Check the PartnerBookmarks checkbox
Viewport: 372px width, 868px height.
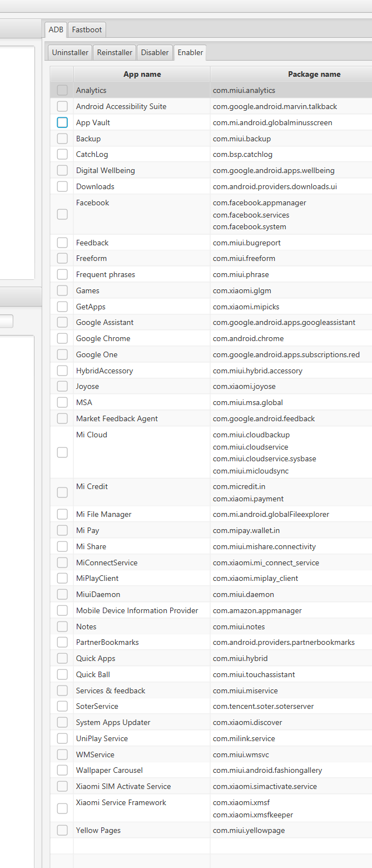[62, 642]
